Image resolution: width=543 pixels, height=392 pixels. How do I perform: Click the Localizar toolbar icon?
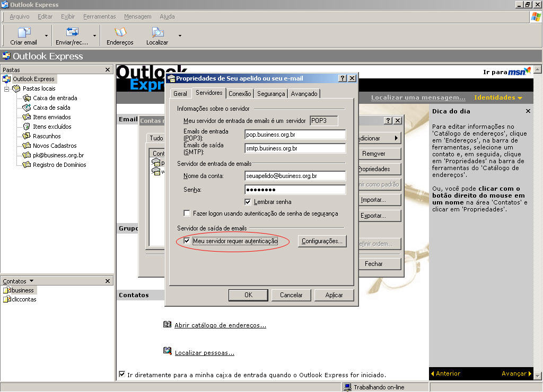click(157, 32)
